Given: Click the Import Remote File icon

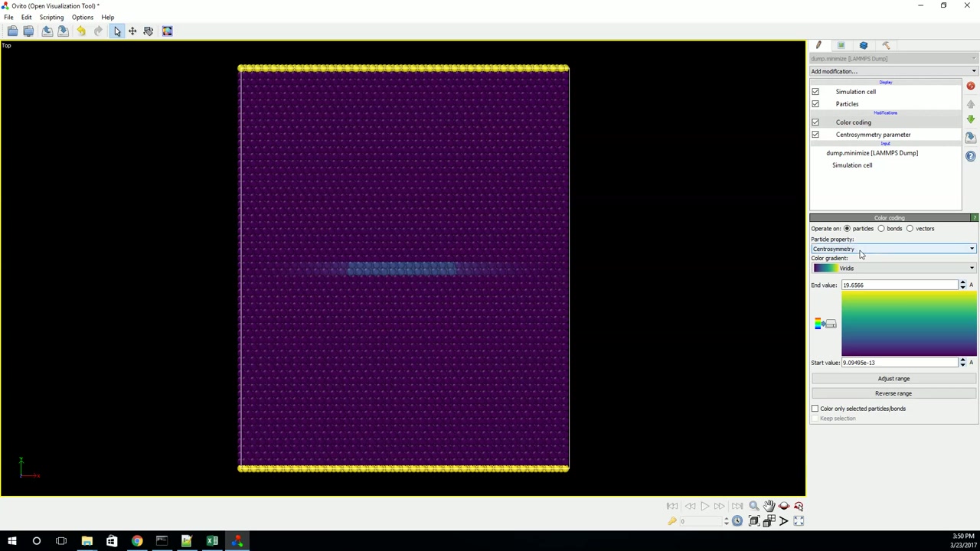Looking at the screenshot, I should pyautogui.click(x=28, y=31).
